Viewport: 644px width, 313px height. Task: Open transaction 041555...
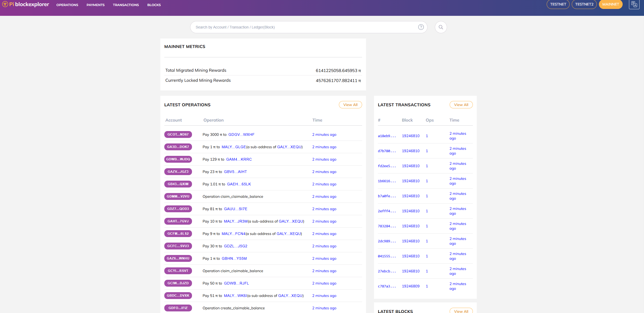387,256
